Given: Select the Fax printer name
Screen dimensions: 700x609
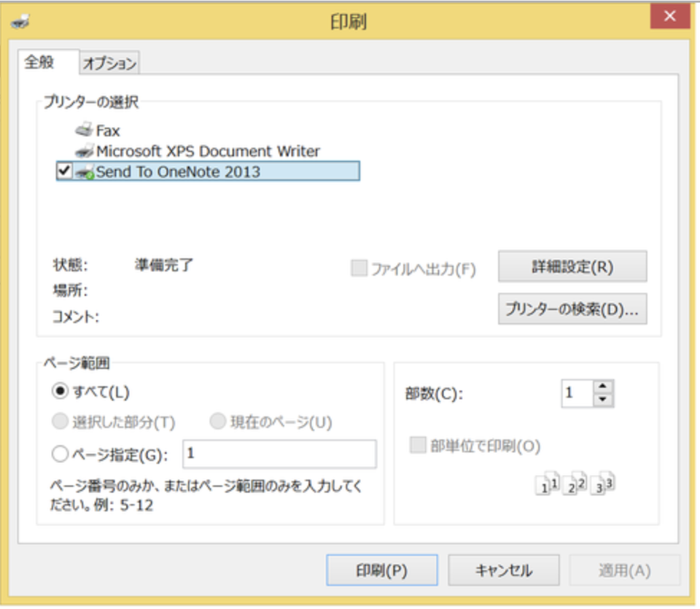Looking at the screenshot, I should point(108,131).
